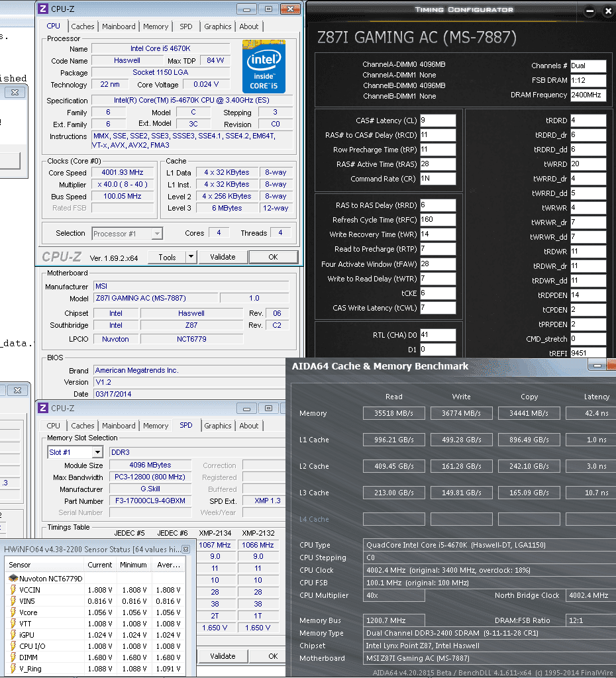
Task: Close the Timing Configurator window
Action: 608,12
